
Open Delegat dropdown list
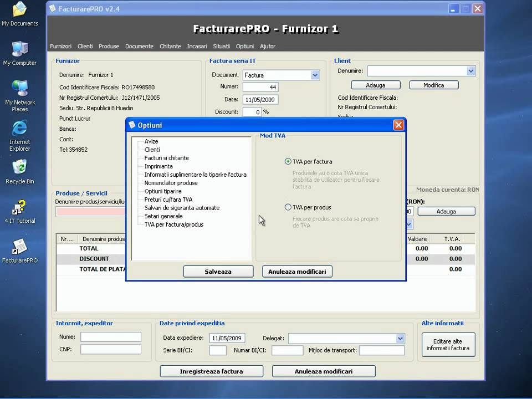(x=400, y=338)
